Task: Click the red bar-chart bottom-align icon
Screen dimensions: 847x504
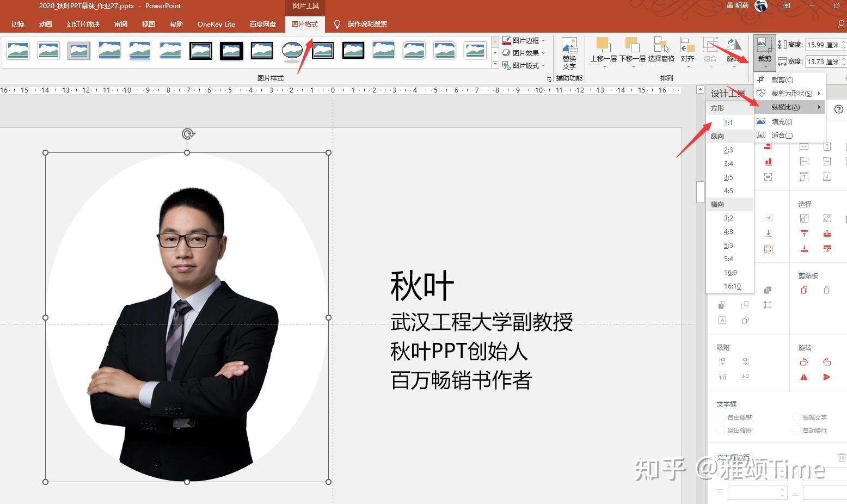Action: (768, 162)
